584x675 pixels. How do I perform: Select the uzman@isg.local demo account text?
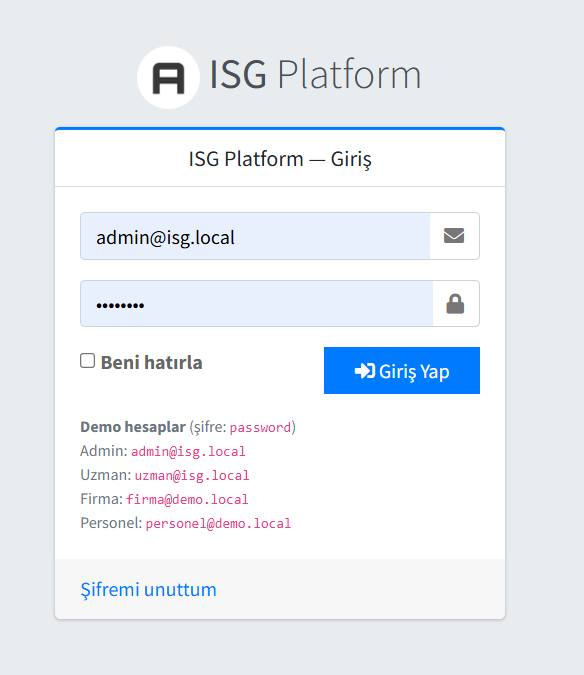coord(192,475)
